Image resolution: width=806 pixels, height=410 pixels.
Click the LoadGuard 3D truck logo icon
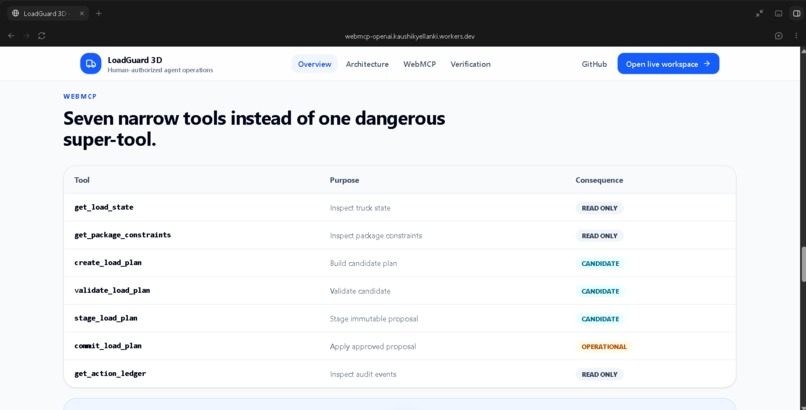click(x=90, y=64)
